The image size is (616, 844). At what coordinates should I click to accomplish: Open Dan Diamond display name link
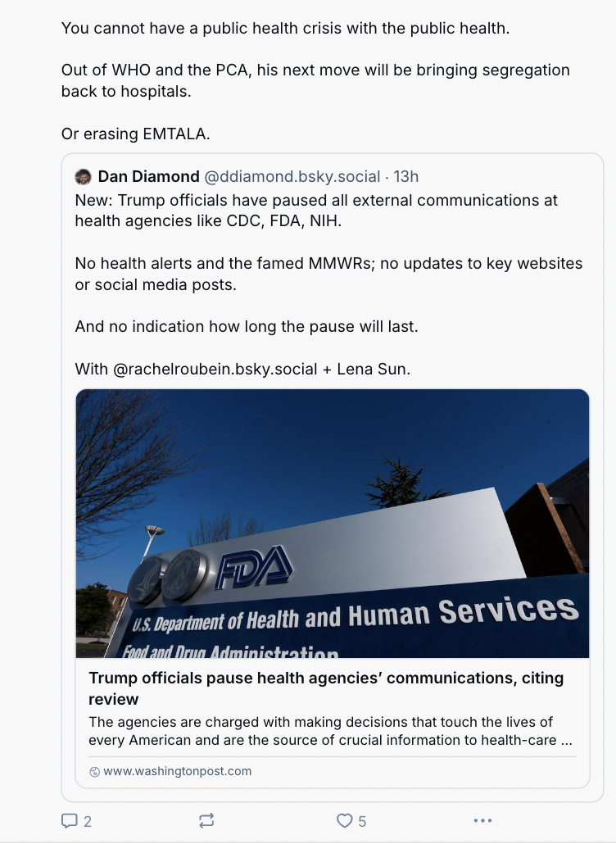148,176
